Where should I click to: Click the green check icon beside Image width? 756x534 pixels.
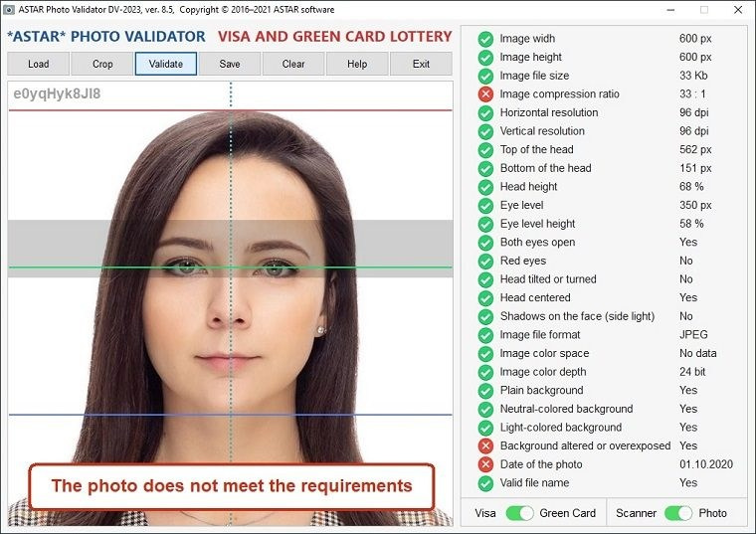point(485,39)
